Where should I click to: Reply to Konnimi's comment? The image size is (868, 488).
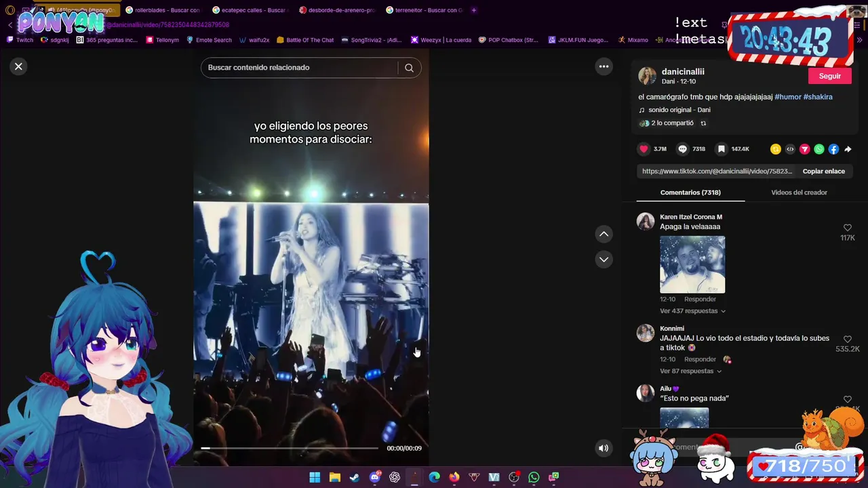[700, 359]
